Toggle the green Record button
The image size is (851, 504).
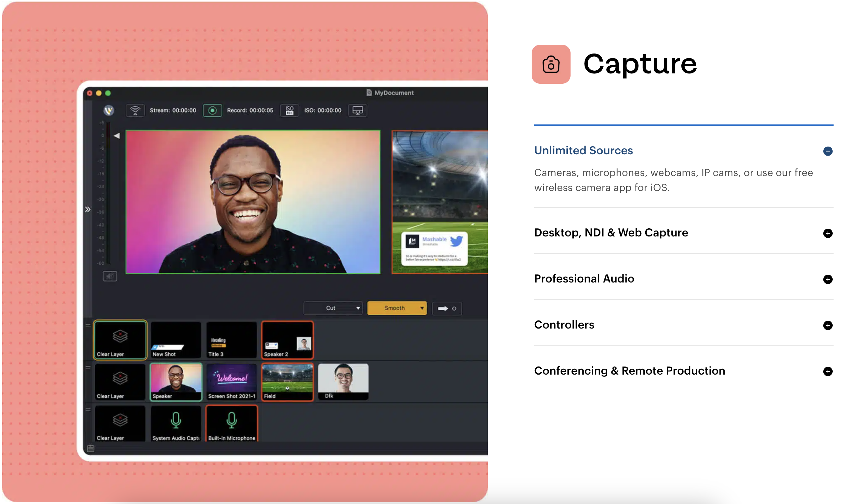pos(212,110)
